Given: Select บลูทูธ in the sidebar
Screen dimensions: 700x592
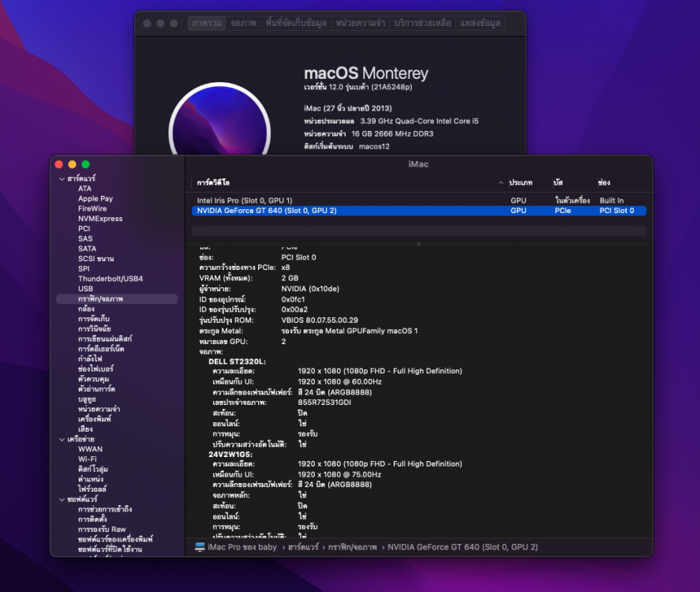Looking at the screenshot, I should [87, 399].
